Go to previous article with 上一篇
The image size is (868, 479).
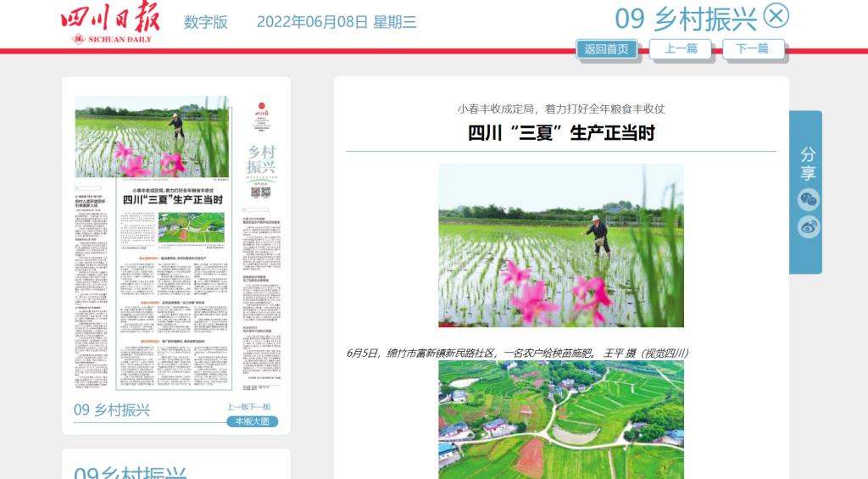click(x=680, y=49)
